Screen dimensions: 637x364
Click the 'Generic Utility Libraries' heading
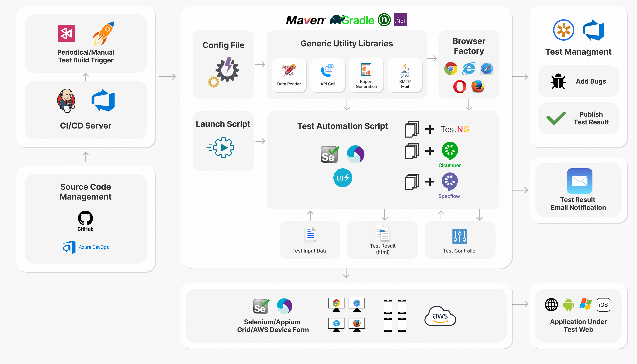[x=347, y=44]
